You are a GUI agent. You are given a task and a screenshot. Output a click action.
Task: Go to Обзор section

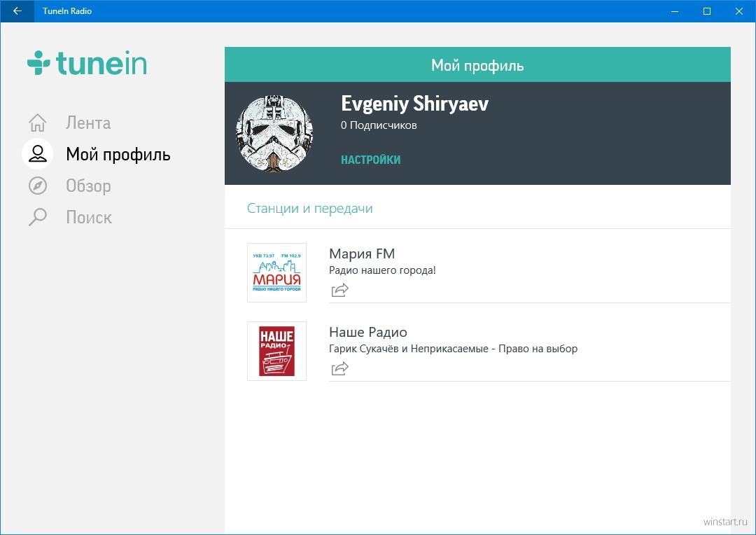tap(89, 186)
